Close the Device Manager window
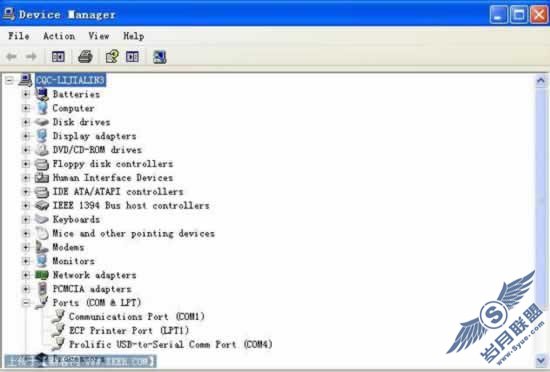550x372 pixels. click(539, 15)
